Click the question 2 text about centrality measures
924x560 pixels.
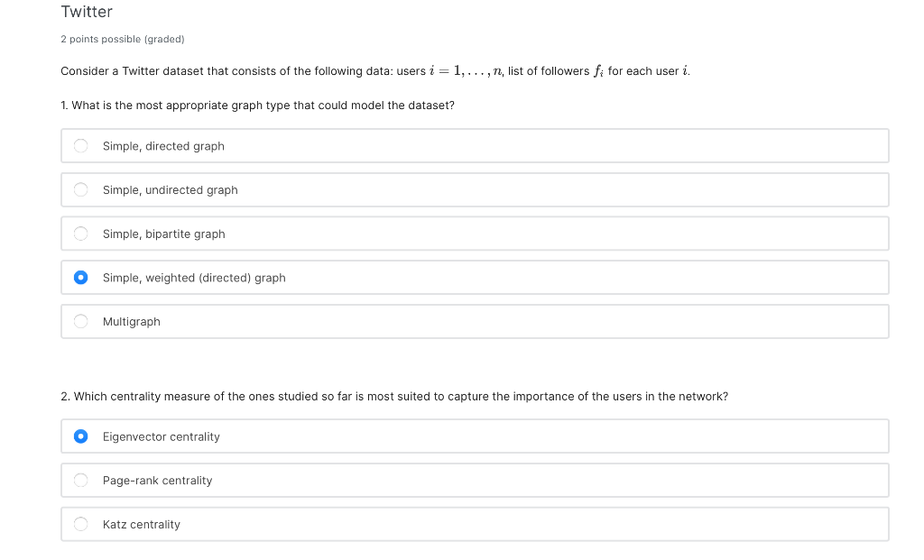[394, 396]
